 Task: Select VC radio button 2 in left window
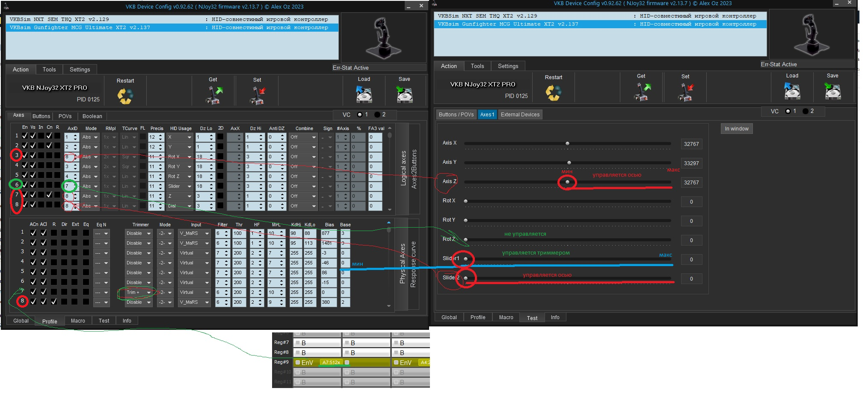tap(377, 115)
